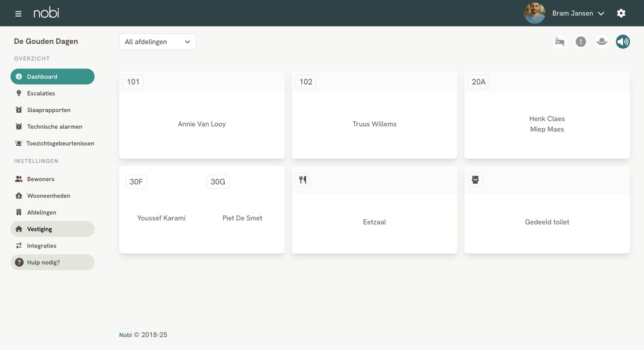Click the Hulp nodig? help button
The image size is (644, 350).
point(52,262)
